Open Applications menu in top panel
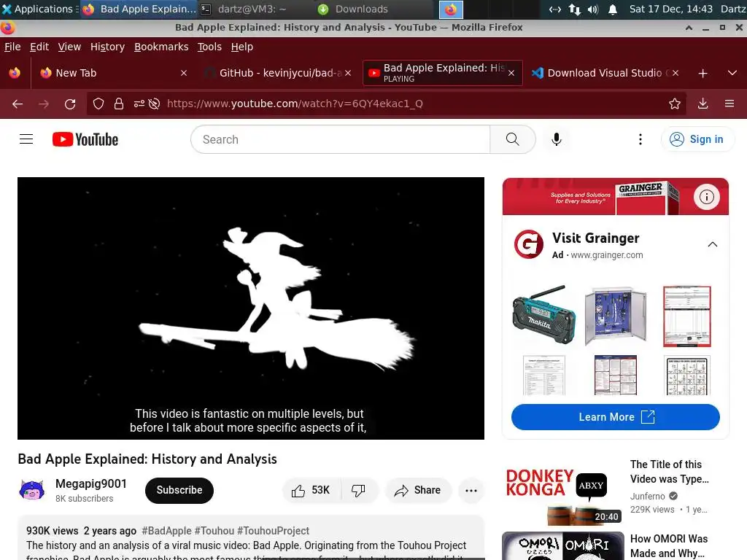The image size is (747, 560). [39, 9]
